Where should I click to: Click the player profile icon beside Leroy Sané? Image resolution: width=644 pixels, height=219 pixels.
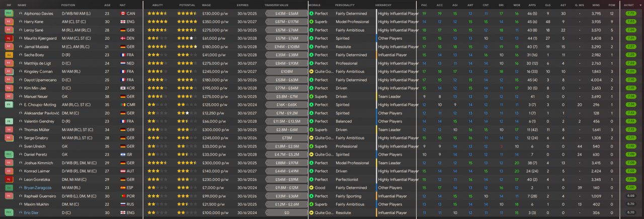pos(20,30)
